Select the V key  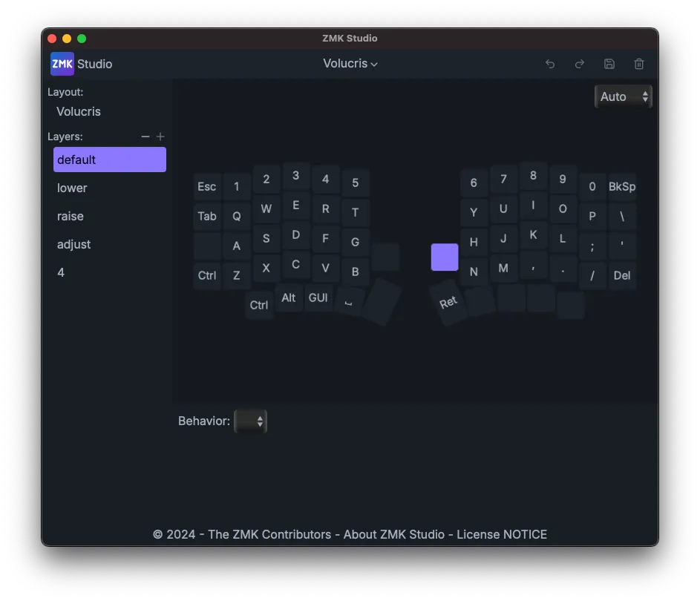point(325,268)
